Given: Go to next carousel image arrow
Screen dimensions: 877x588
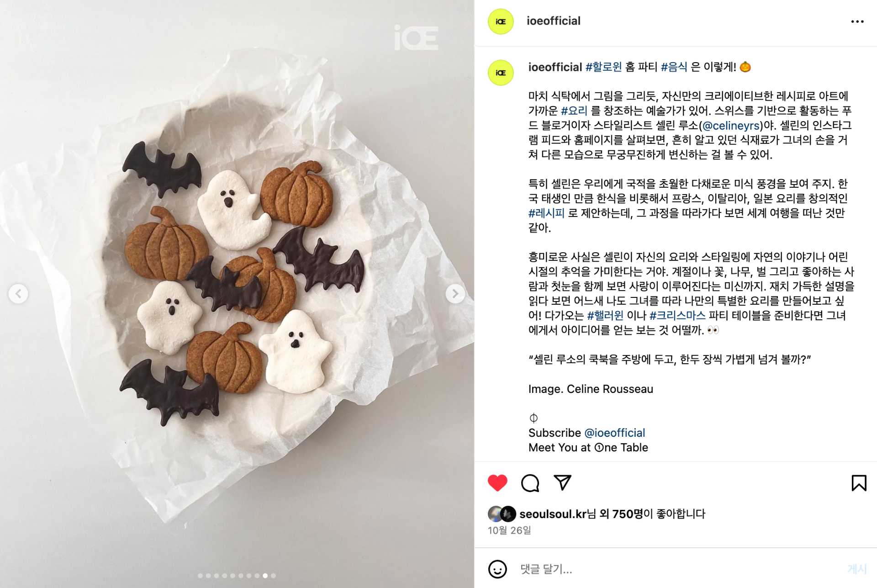Looking at the screenshot, I should coord(455,293).
